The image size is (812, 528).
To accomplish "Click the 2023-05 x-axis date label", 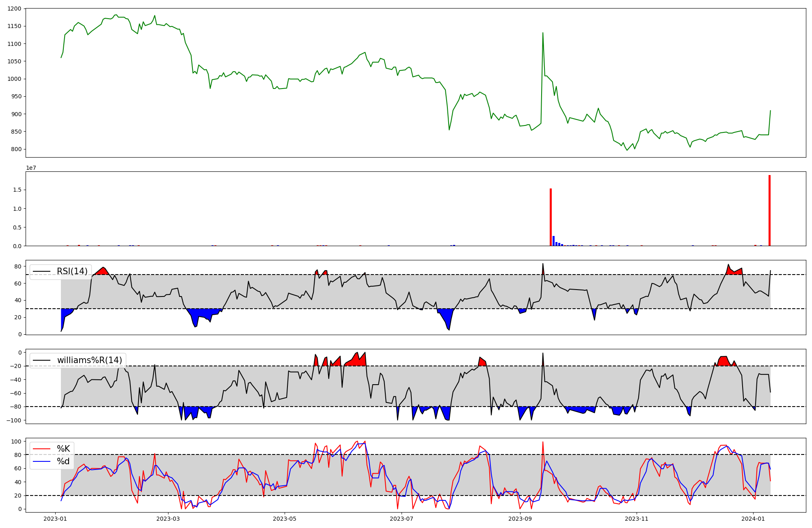I will [x=285, y=519].
